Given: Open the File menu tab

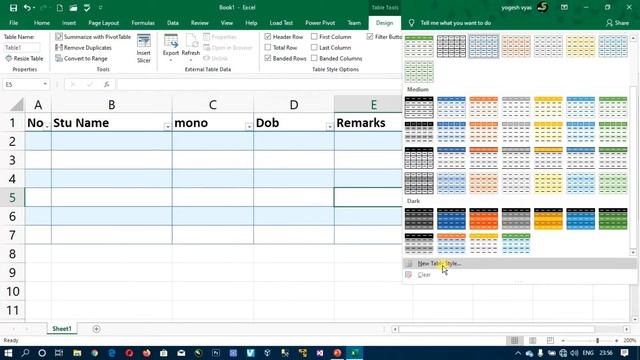Looking at the screenshot, I should 13,23.
